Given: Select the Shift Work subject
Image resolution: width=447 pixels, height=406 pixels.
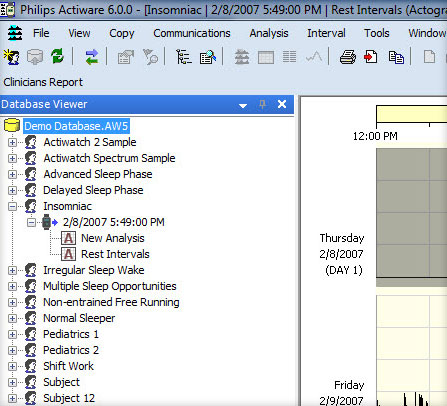Looking at the screenshot, I should 68,366.
